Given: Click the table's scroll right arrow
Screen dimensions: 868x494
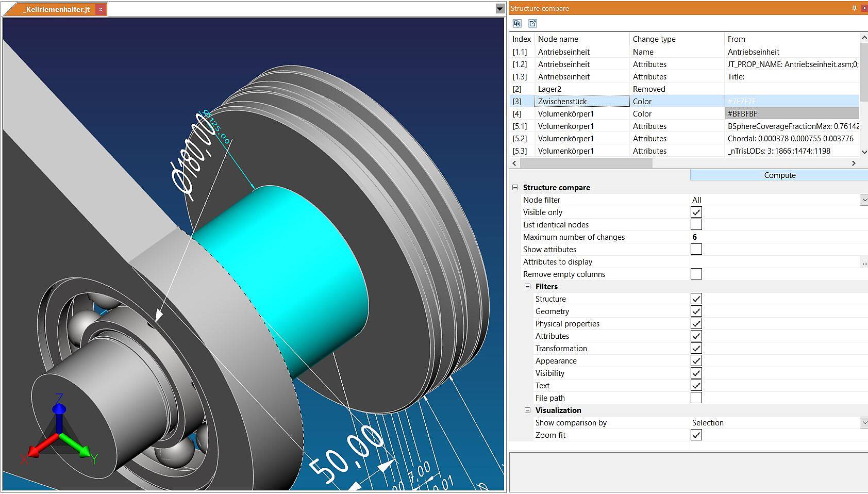Looking at the screenshot, I should pos(854,163).
